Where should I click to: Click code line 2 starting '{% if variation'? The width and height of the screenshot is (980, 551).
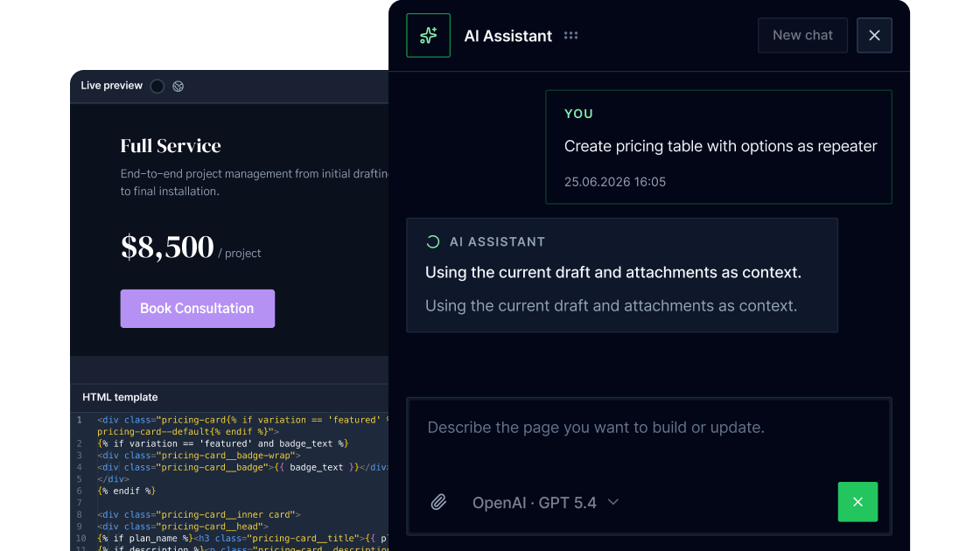(x=222, y=443)
